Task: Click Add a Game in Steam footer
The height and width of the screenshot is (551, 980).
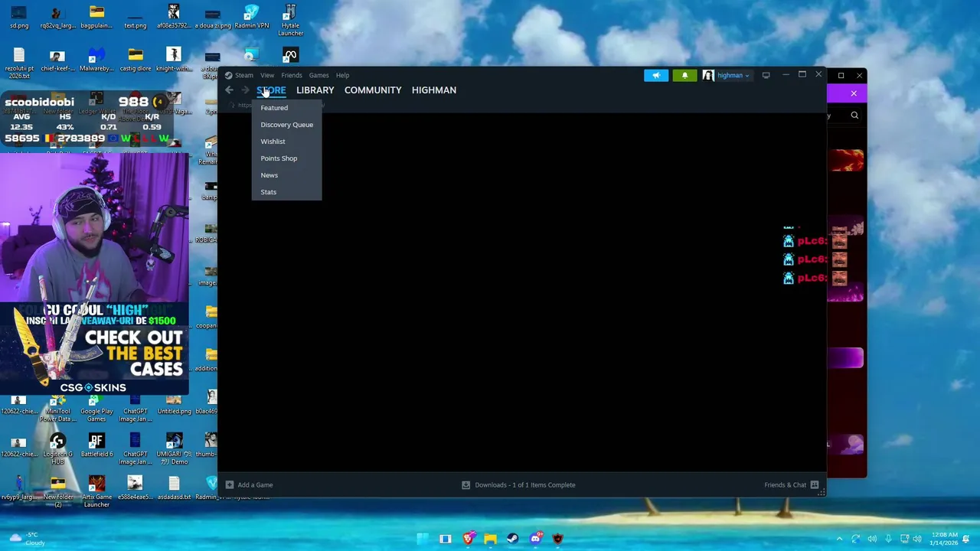Action: [x=250, y=485]
